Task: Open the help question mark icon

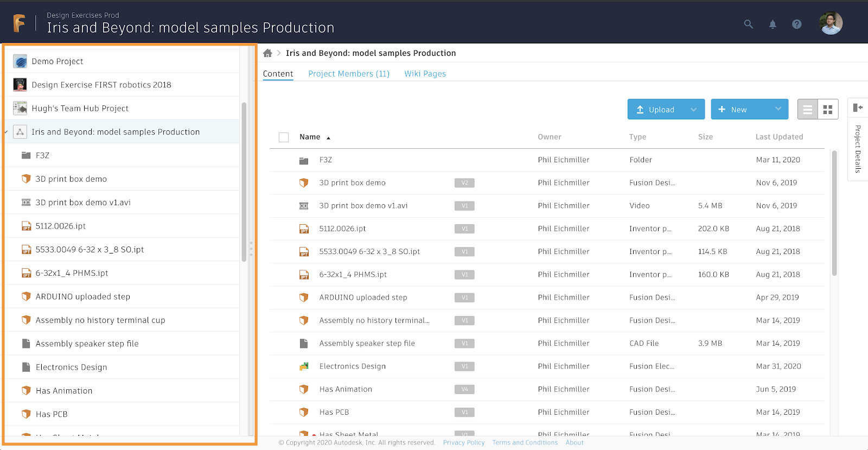Action: click(796, 24)
